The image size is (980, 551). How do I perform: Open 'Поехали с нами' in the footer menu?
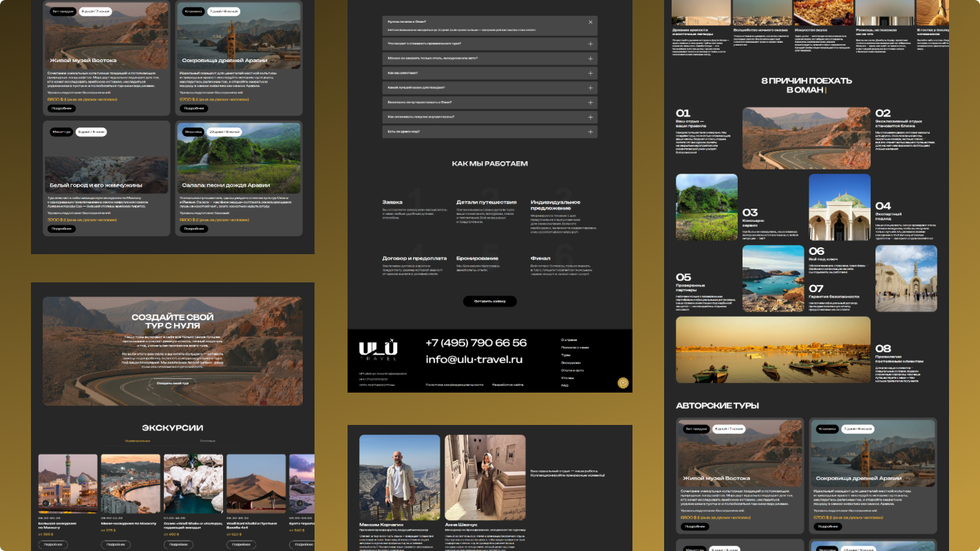(x=575, y=347)
